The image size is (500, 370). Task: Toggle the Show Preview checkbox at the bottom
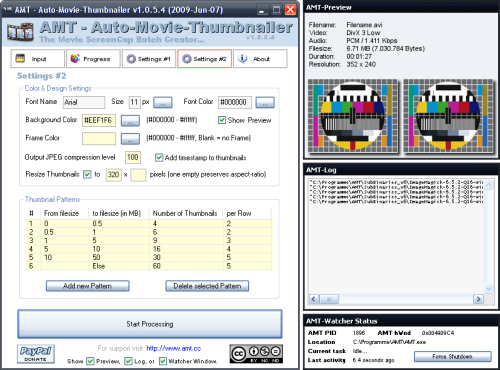(90, 361)
